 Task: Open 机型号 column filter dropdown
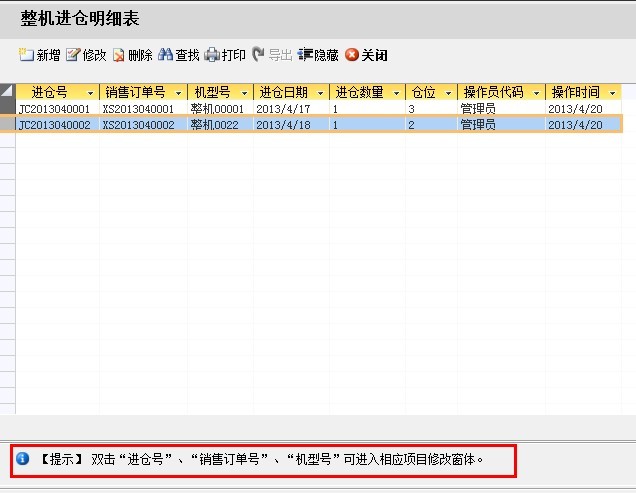click(x=244, y=93)
